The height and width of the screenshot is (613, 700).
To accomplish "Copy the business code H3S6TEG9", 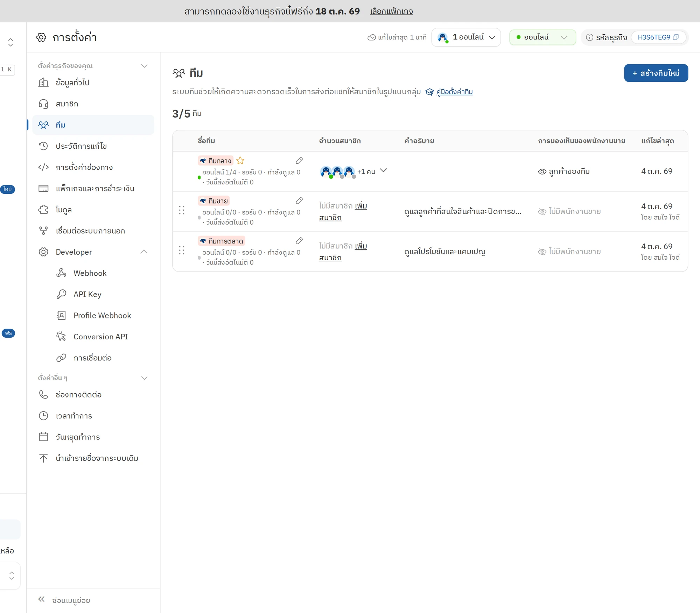I will pyautogui.click(x=676, y=37).
